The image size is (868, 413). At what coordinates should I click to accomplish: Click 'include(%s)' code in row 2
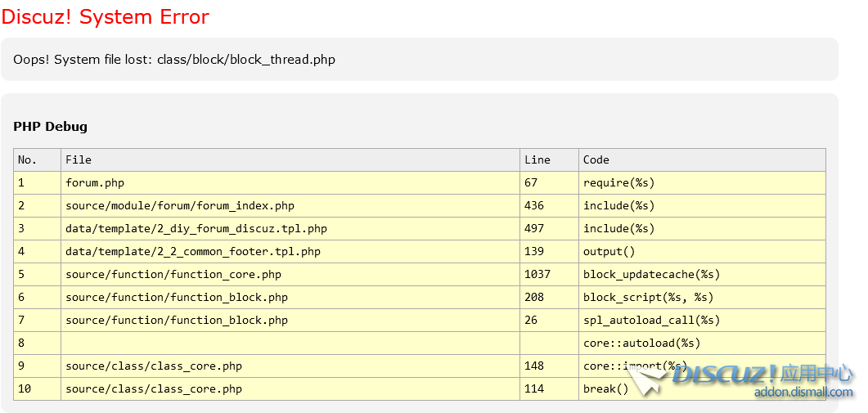[x=702, y=206]
